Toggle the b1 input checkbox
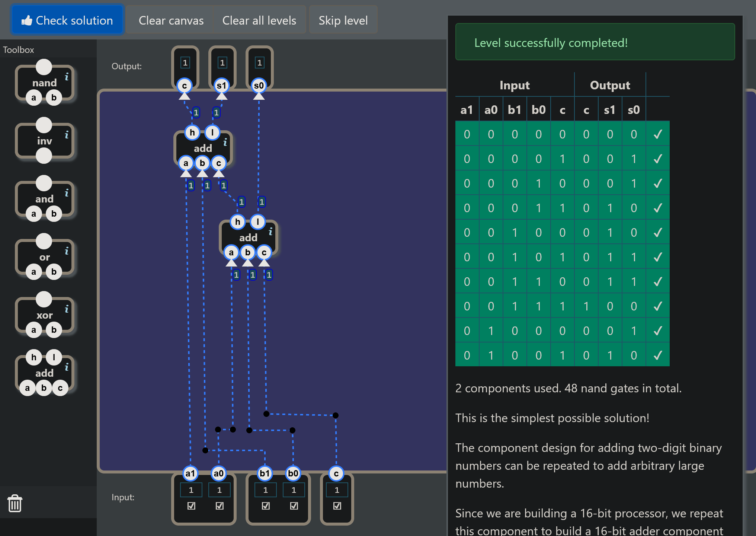The width and height of the screenshot is (756, 536). [x=266, y=505]
